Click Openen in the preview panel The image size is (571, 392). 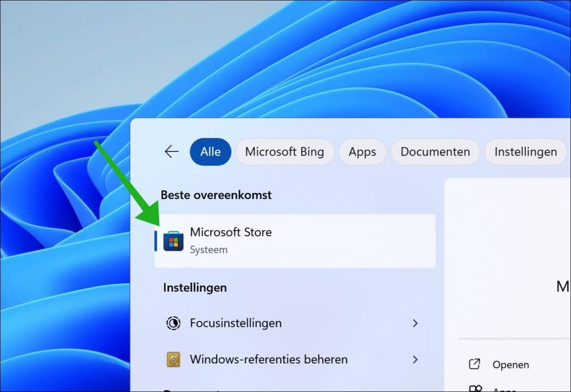click(x=511, y=364)
